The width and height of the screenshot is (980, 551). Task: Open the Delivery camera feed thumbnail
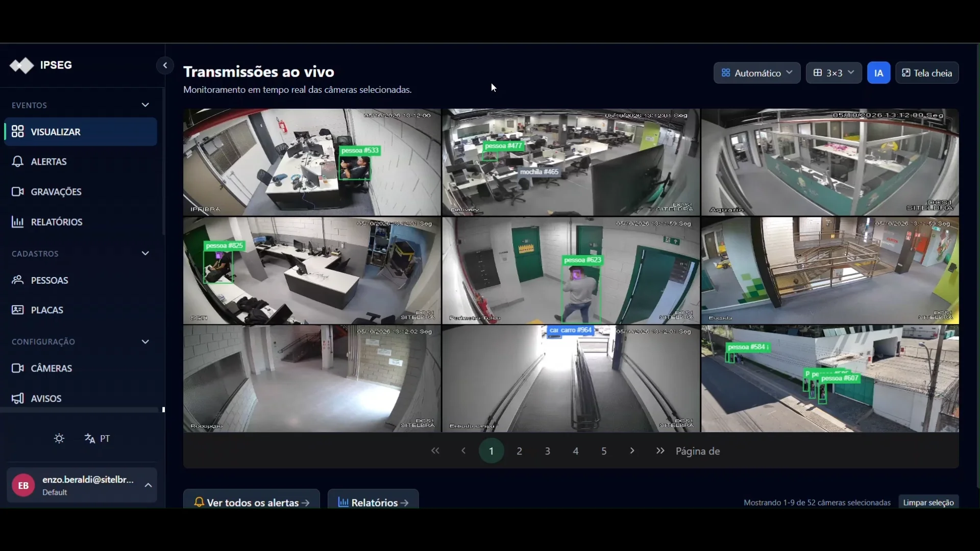(571, 162)
